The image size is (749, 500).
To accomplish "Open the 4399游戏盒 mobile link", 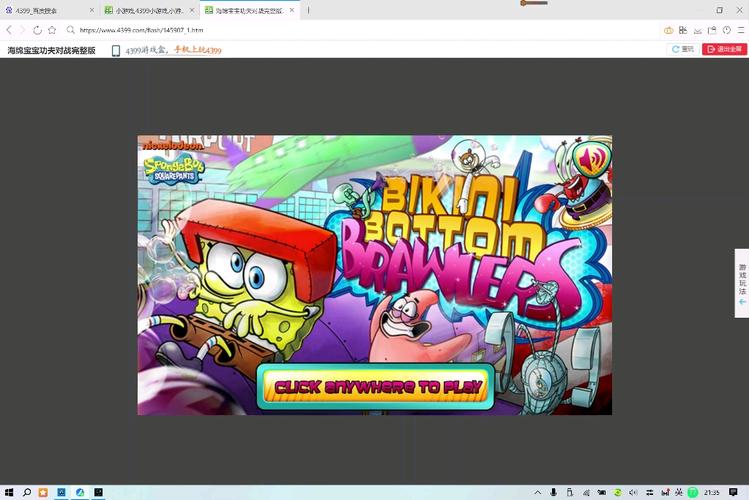I will pyautogui.click(x=173, y=50).
